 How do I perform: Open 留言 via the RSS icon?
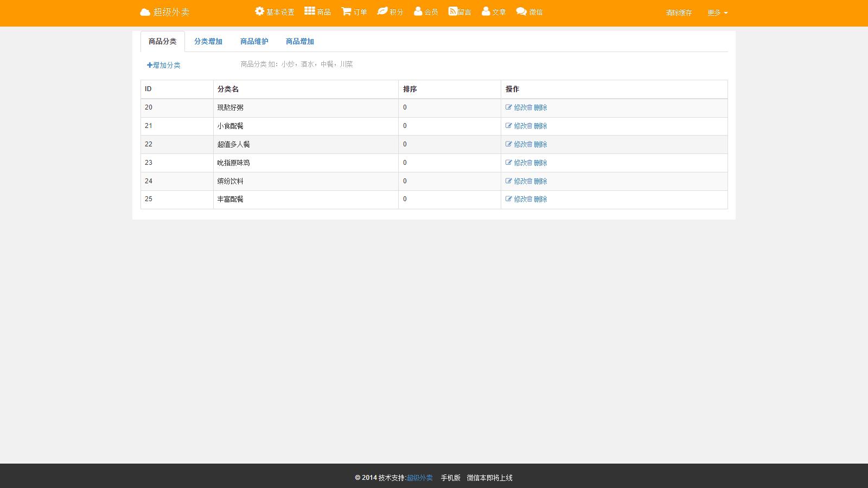click(x=452, y=11)
